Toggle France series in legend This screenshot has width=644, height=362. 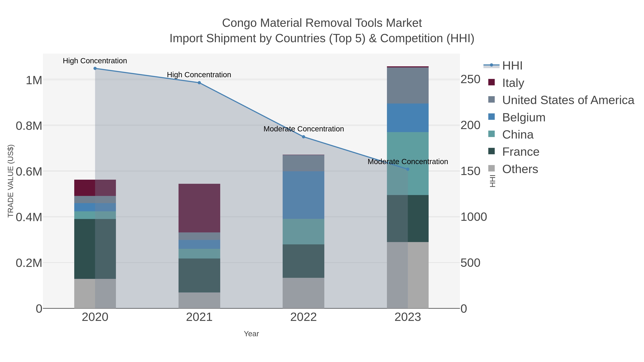coord(513,152)
